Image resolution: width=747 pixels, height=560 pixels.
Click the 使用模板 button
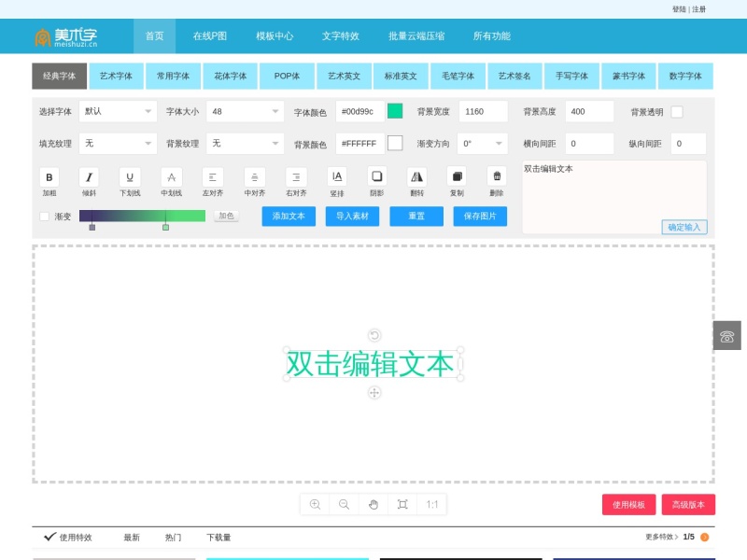click(x=628, y=505)
